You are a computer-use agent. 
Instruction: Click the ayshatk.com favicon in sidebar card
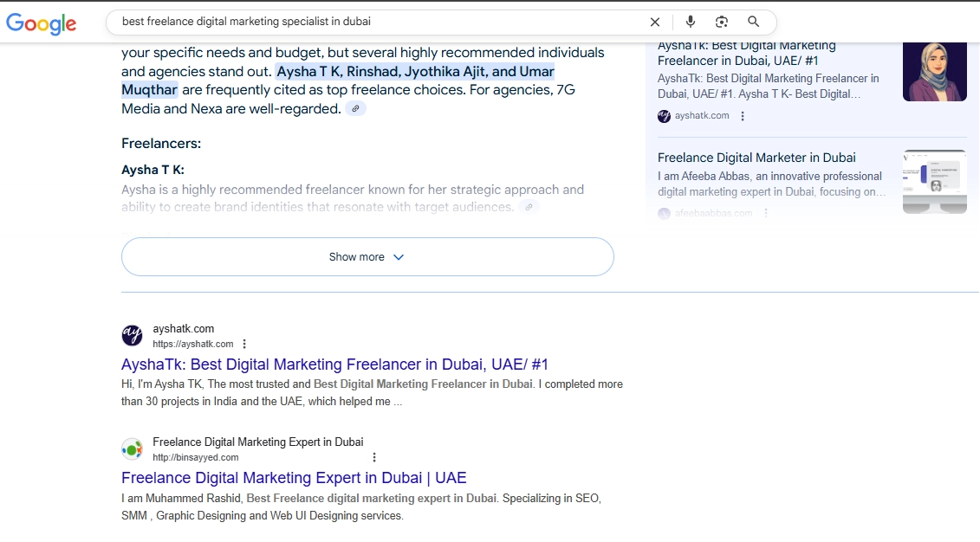coord(664,116)
